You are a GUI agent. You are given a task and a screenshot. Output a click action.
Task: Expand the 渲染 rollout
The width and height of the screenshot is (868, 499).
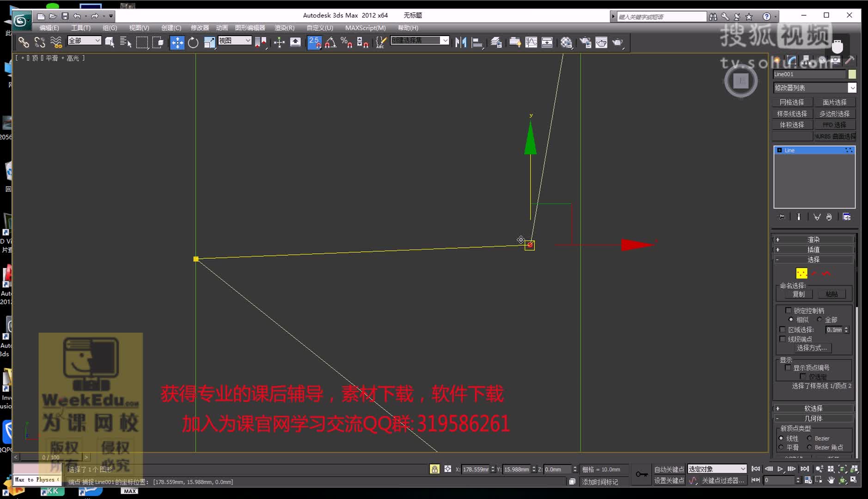pos(813,239)
